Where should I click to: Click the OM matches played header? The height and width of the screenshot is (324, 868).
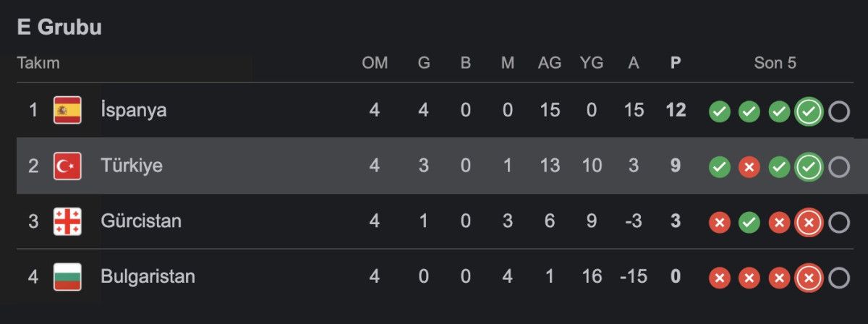375,63
